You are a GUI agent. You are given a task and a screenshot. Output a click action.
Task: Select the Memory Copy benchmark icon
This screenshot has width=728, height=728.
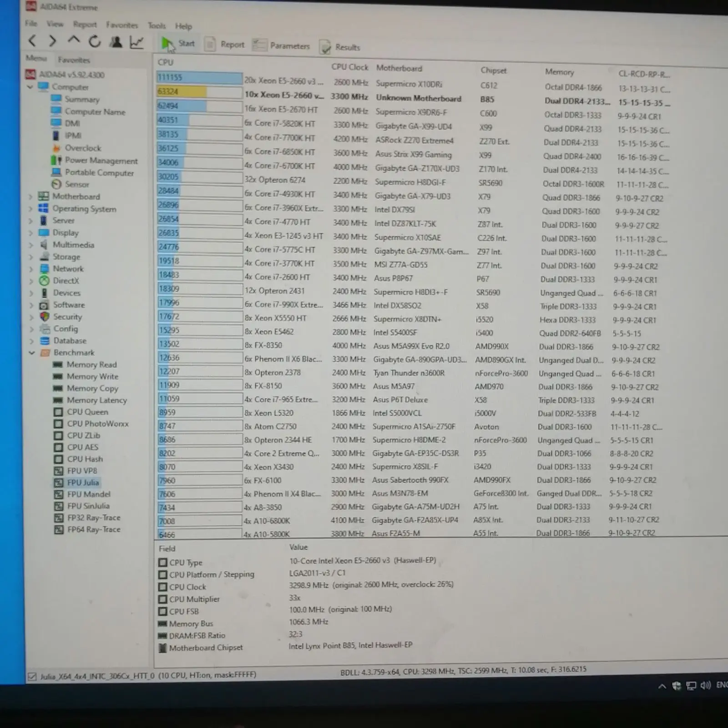[x=58, y=388]
